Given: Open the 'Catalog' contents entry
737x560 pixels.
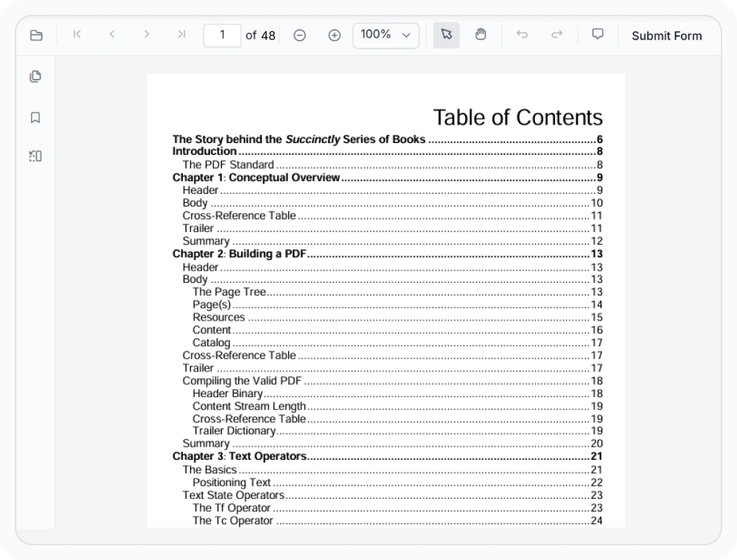Looking at the screenshot, I should coord(398,343).
